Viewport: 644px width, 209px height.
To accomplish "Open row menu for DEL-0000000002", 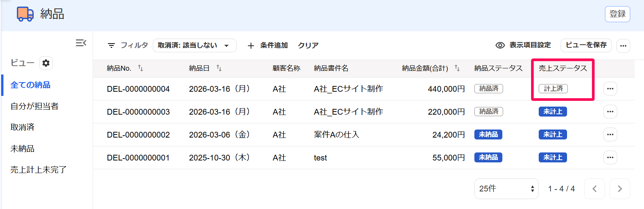I will (x=610, y=134).
